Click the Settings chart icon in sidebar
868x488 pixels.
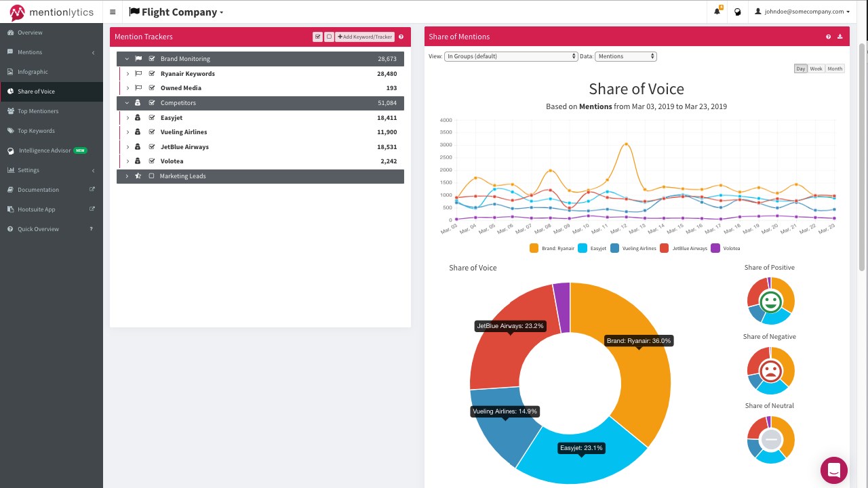(x=11, y=170)
